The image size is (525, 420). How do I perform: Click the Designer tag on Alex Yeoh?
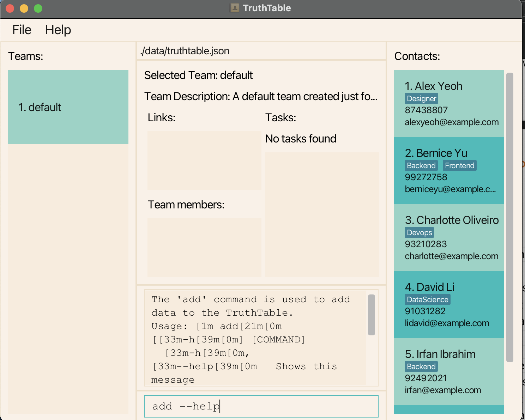pyautogui.click(x=421, y=99)
